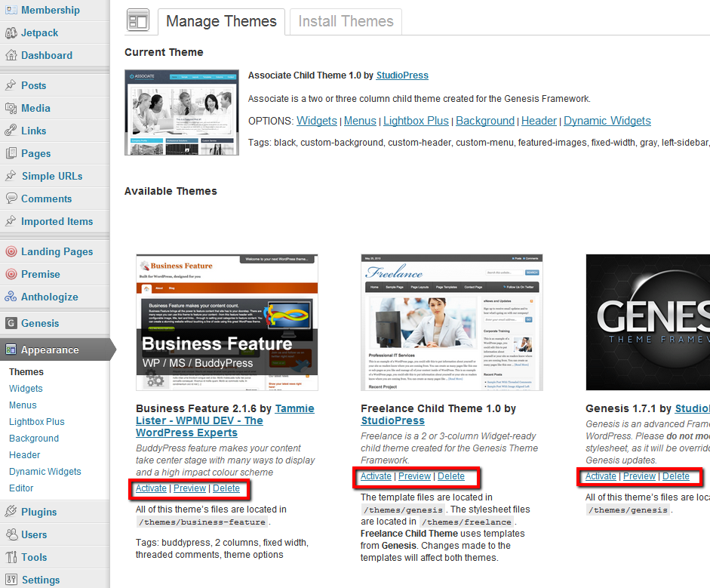Viewport: 710px width, 588px height.
Task: Click the Pages icon in sidebar
Action: coord(11,153)
